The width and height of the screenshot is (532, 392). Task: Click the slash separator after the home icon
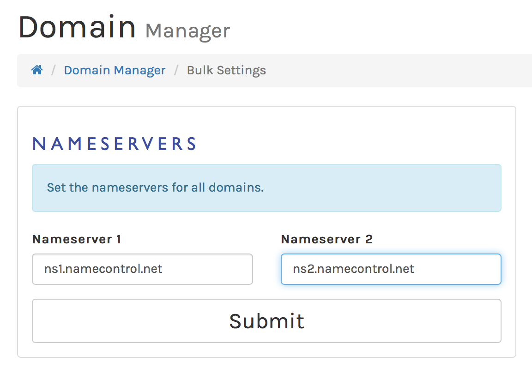[54, 70]
